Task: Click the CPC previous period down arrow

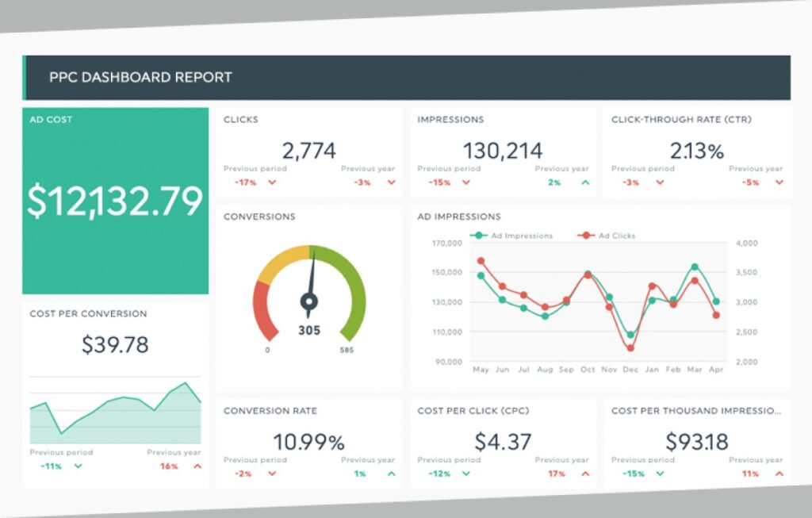Action: (x=465, y=474)
